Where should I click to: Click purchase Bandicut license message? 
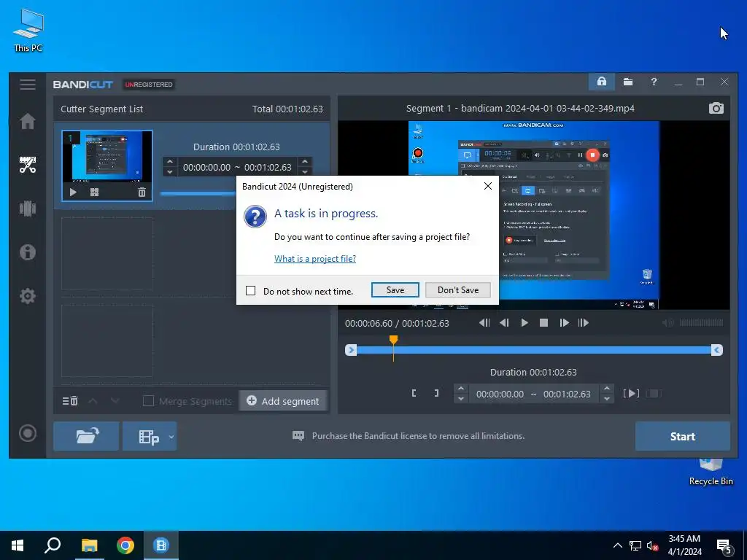(x=418, y=436)
